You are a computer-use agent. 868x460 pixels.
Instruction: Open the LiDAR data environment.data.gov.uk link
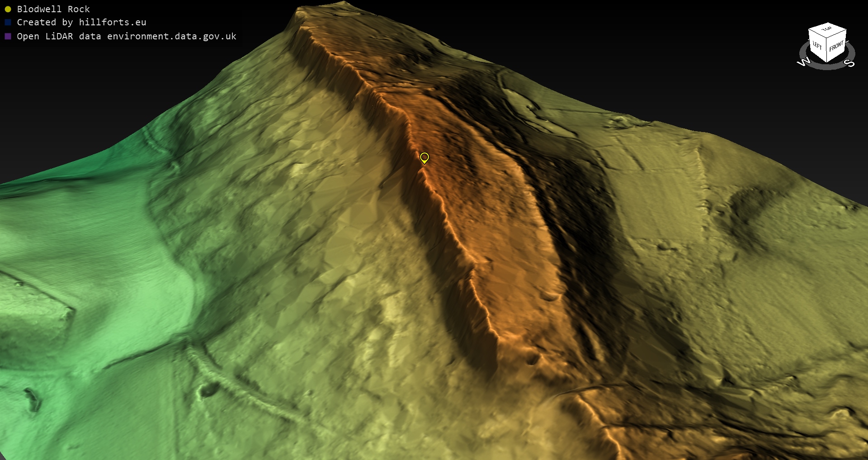click(127, 36)
